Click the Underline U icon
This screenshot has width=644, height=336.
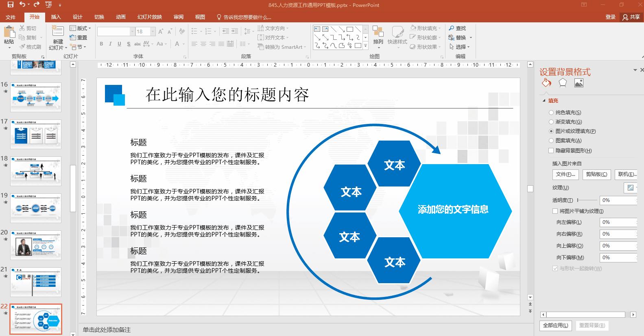(x=119, y=44)
